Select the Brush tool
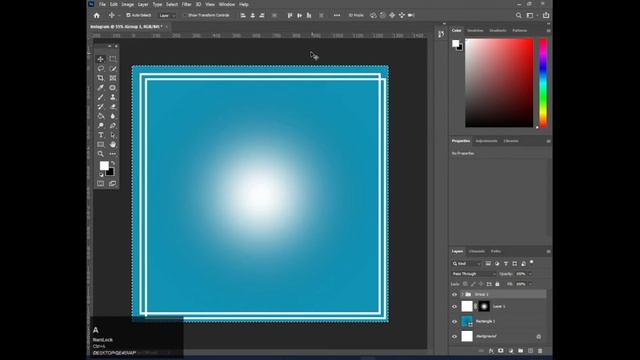Viewport: 640px width, 360px height. click(x=100, y=97)
